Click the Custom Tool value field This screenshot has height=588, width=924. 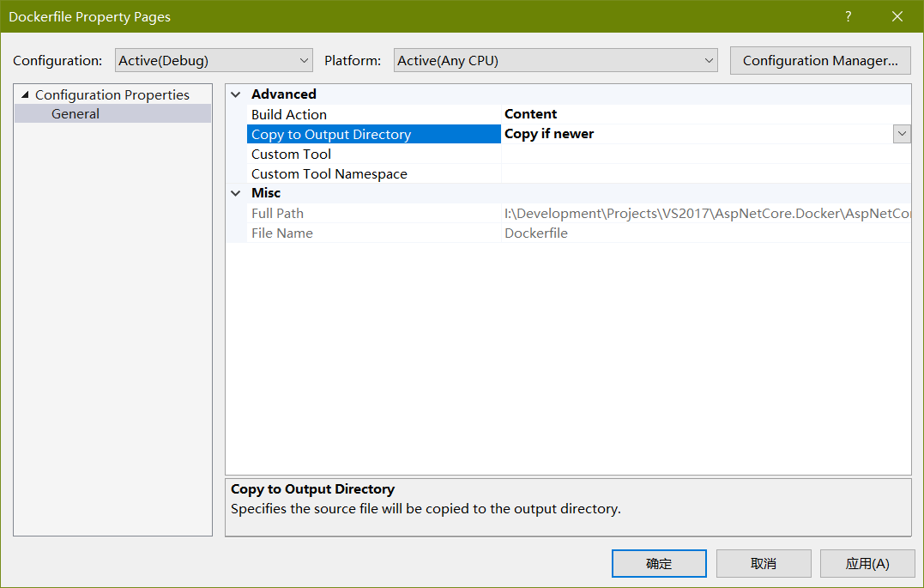[704, 155]
